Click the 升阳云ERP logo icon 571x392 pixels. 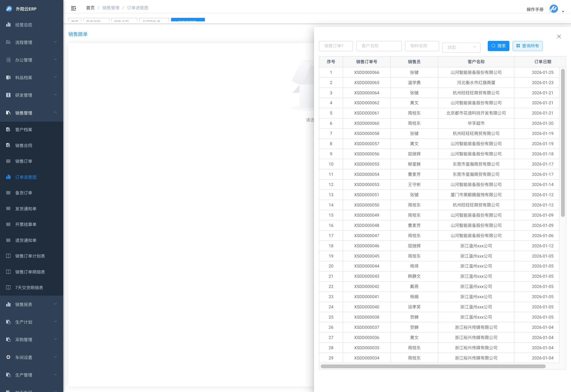(x=9, y=9)
